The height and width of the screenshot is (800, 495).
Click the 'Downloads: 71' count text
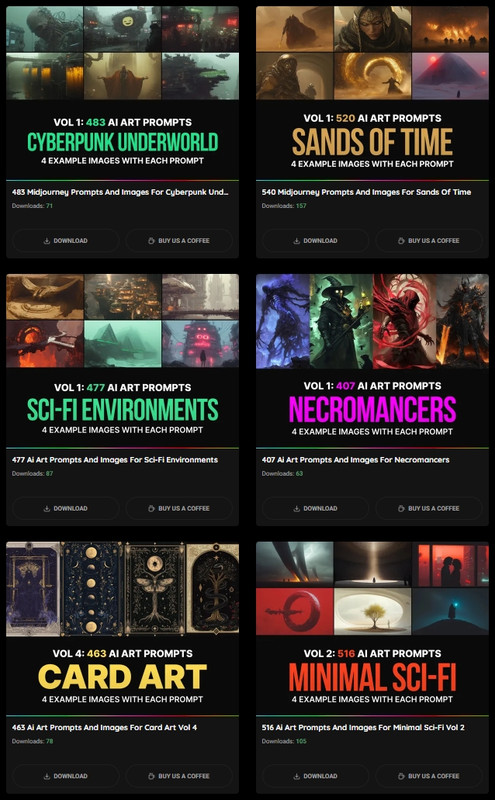tap(32, 206)
